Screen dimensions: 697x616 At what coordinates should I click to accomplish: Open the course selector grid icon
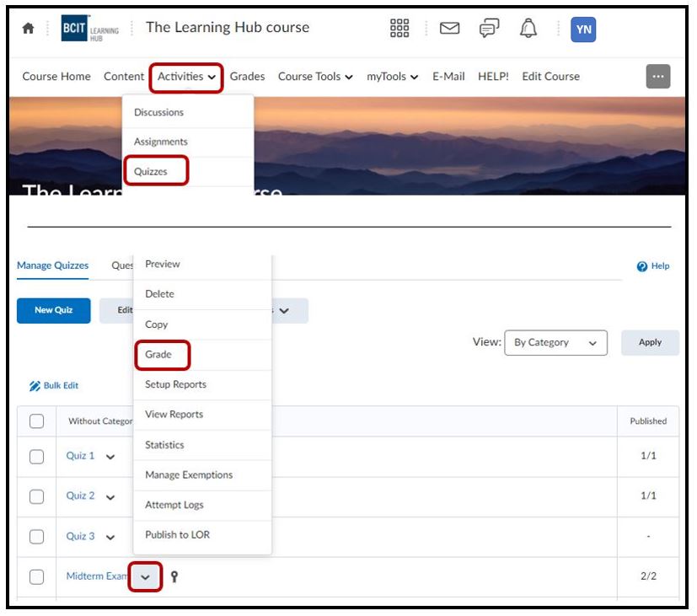399,29
